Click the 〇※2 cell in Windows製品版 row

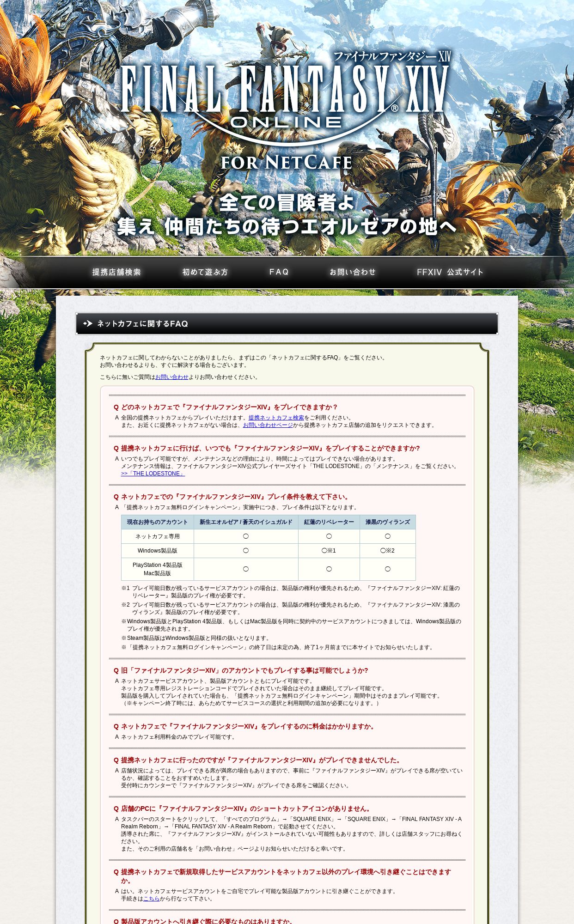(388, 551)
